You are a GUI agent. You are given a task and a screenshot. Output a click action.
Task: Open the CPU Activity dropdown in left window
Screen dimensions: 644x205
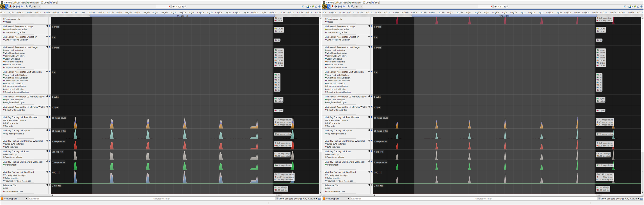click(310, 199)
